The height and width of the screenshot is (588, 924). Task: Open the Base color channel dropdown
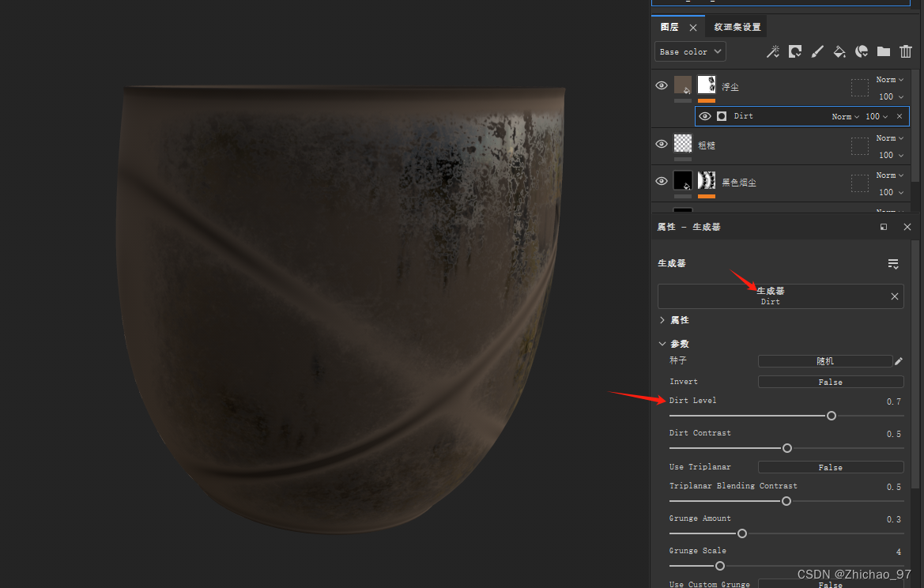(690, 51)
